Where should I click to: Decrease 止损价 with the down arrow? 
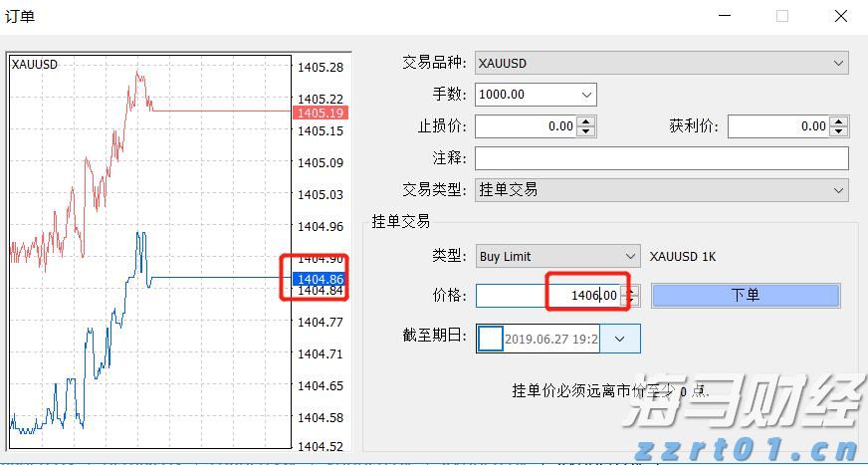(x=586, y=131)
